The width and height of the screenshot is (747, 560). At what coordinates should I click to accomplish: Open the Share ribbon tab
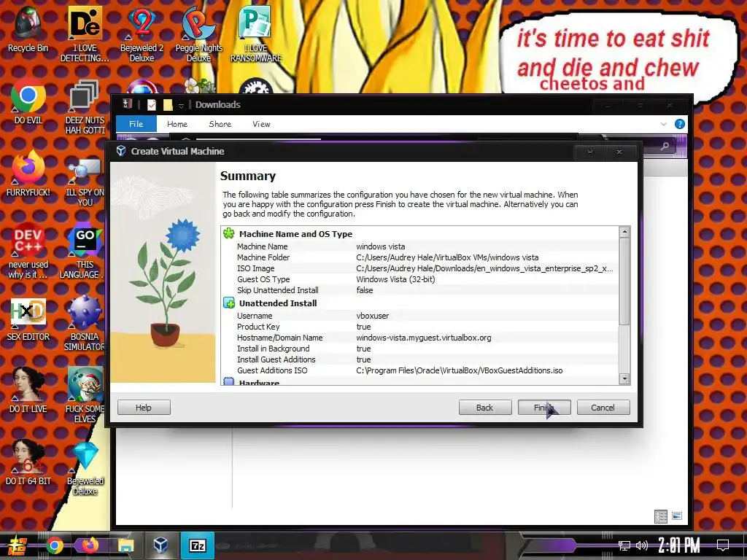tap(220, 124)
